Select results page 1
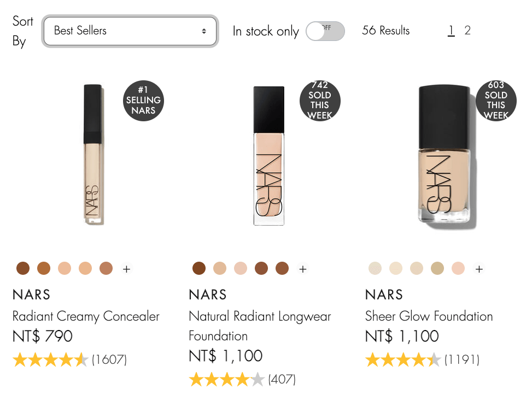The height and width of the screenshot is (401, 532). pyautogui.click(x=451, y=31)
